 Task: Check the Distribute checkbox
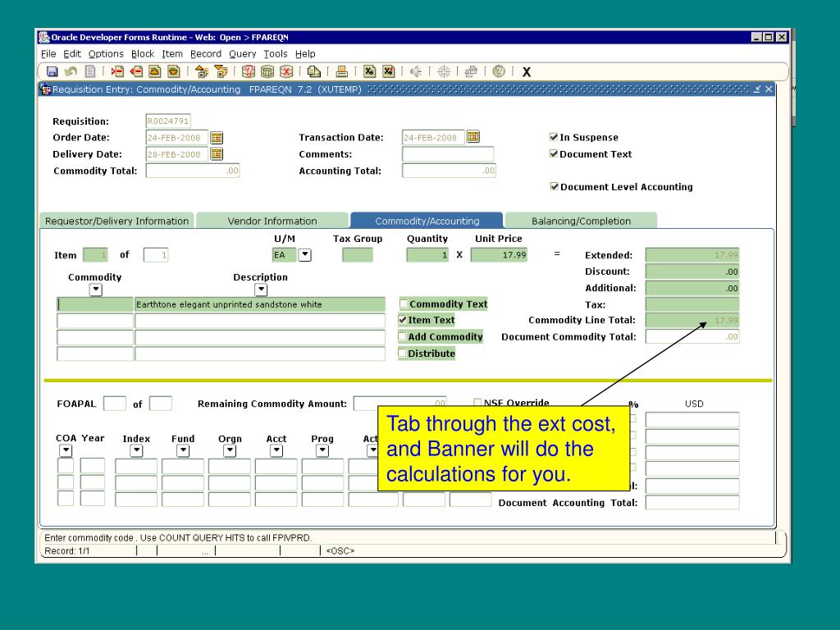tap(402, 353)
